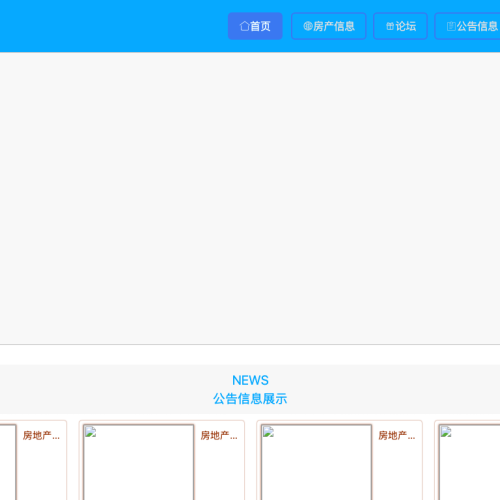The width and height of the screenshot is (500, 500).
Task: Open 房地产… title in the first card
Action: pos(41,435)
